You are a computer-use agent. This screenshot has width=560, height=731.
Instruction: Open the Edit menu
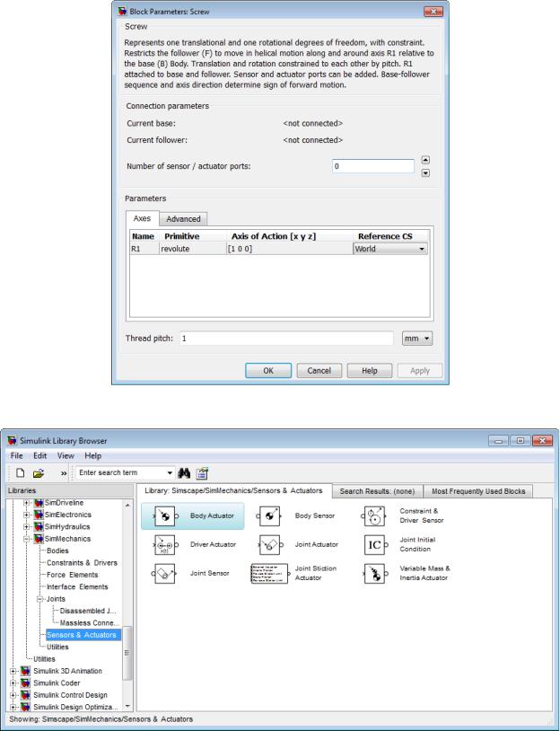tap(39, 456)
